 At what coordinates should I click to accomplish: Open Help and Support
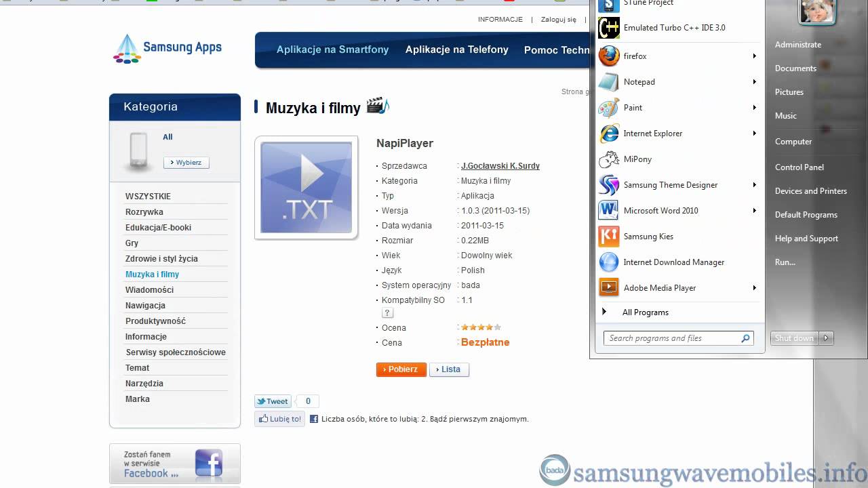click(806, 239)
